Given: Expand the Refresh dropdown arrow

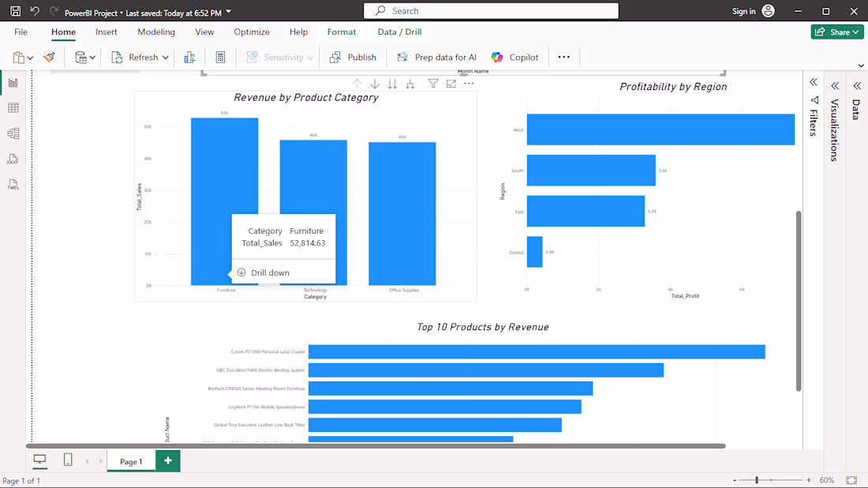Looking at the screenshot, I should (165, 58).
